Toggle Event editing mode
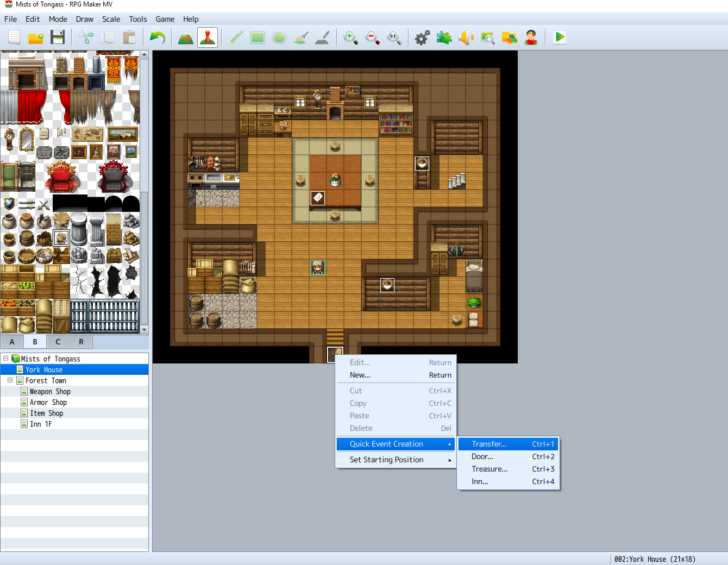The width and height of the screenshot is (728, 565). (x=208, y=37)
